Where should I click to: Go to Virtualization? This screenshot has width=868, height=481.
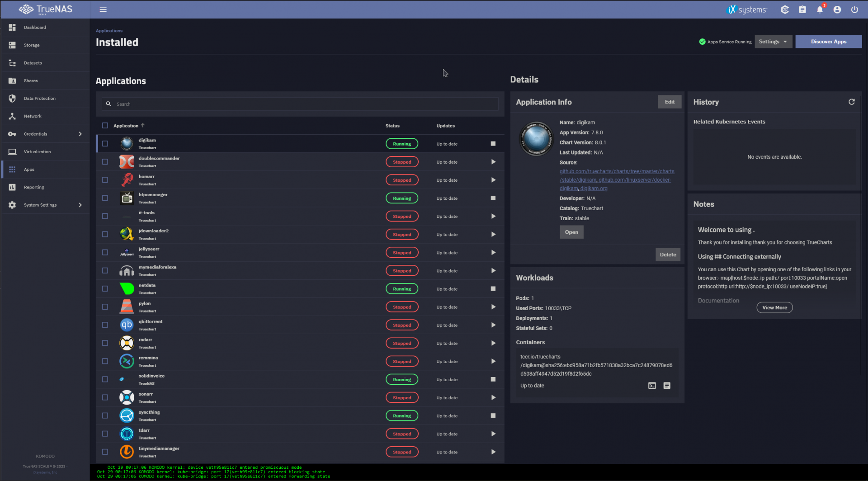(x=45, y=151)
